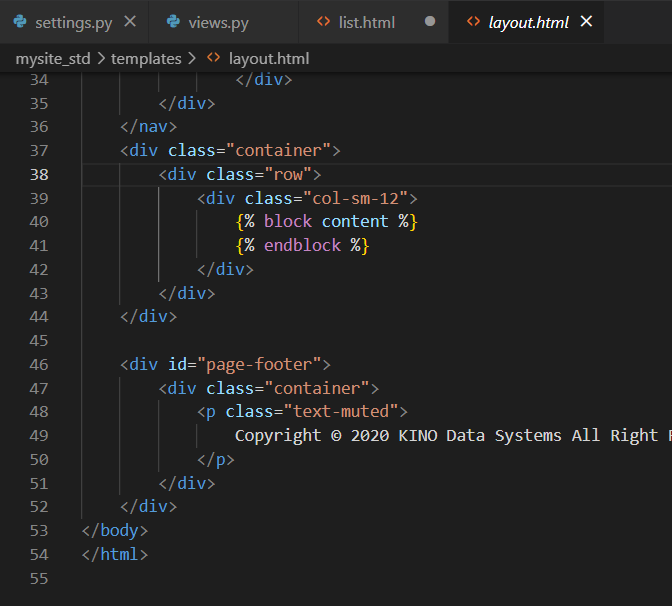672x606 pixels.
Task: Click the block content template tag
Action: coord(326,222)
